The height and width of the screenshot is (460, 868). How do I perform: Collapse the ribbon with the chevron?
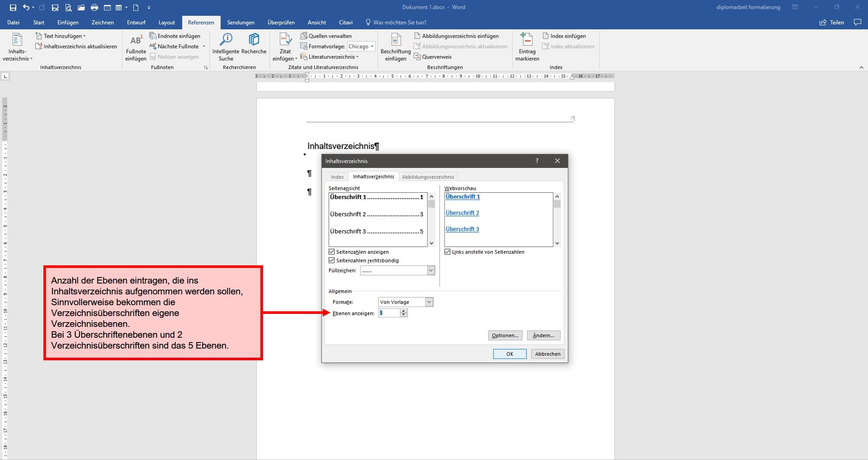(861, 67)
